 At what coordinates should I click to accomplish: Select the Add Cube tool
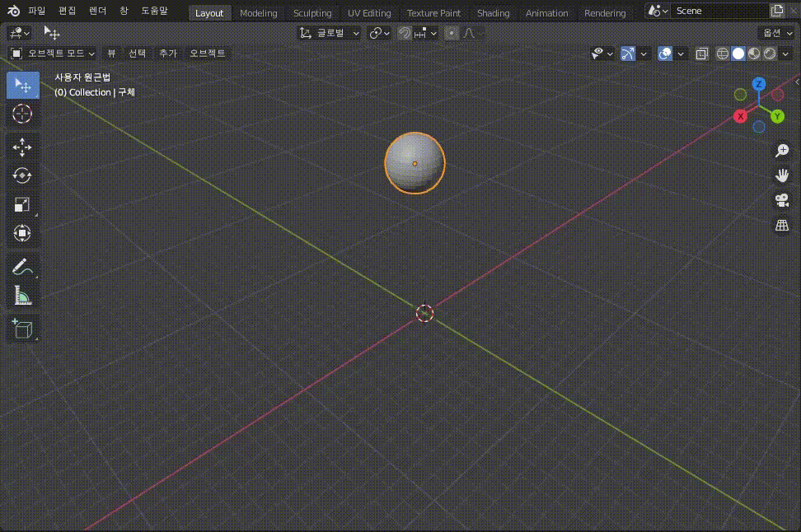(x=22, y=329)
